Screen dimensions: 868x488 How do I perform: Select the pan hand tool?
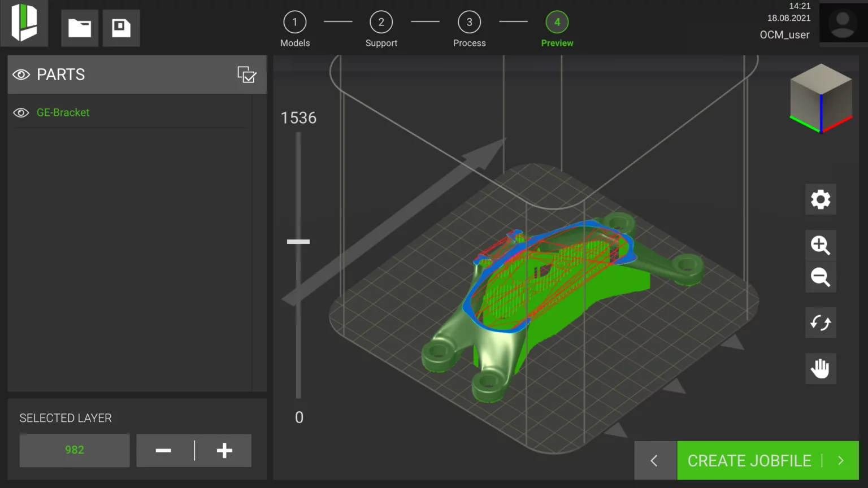(x=820, y=368)
